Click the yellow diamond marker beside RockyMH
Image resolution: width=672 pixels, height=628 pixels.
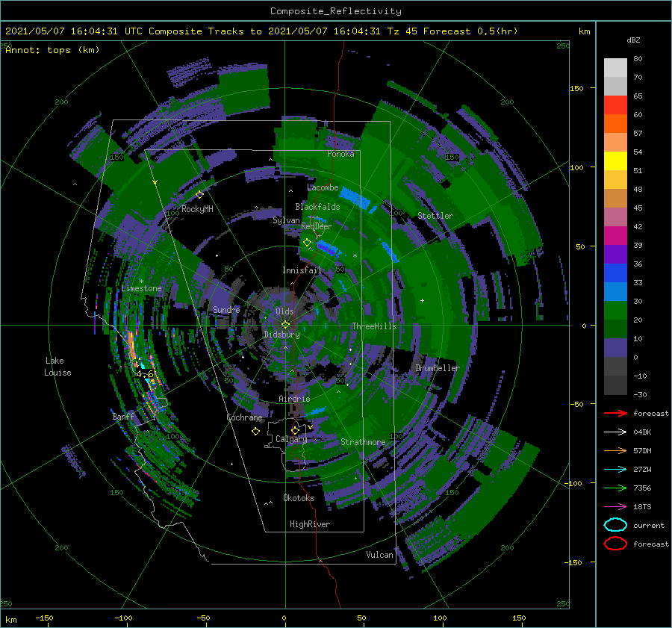click(x=199, y=195)
